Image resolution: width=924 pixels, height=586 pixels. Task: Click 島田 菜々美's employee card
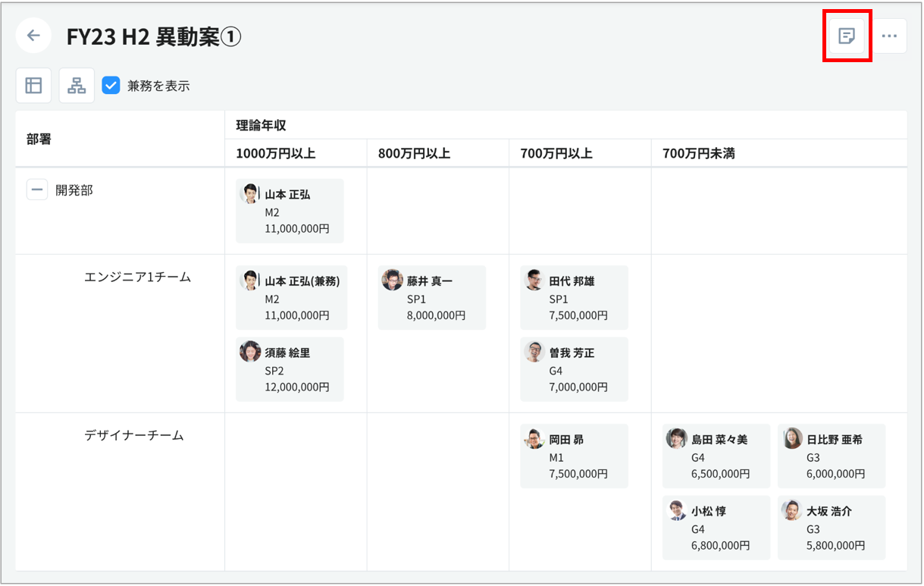716,456
